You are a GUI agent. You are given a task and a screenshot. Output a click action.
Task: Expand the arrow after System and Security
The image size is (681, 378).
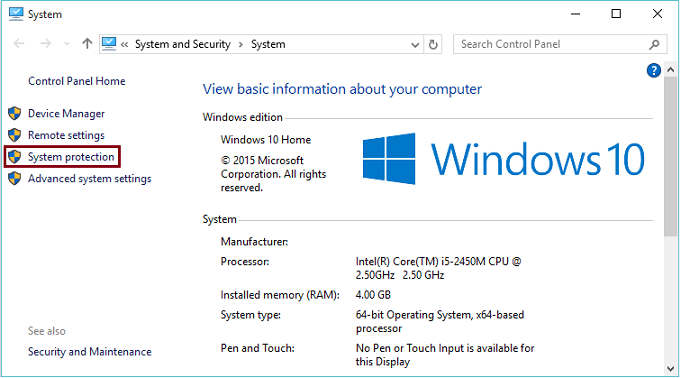click(240, 44)
